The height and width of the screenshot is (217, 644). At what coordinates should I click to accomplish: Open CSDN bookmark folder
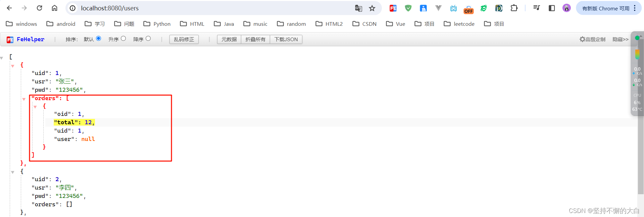(x=364, y=24)
